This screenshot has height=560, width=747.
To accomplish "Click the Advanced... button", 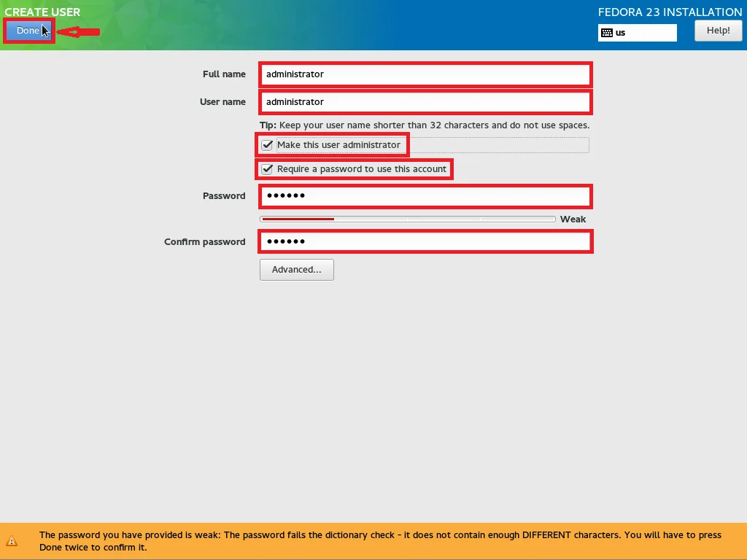I will coord(297,270).
